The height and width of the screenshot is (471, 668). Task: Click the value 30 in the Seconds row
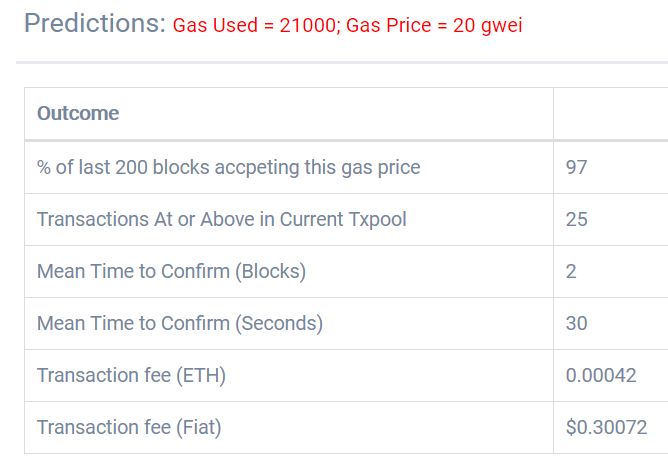click(576, 323)
